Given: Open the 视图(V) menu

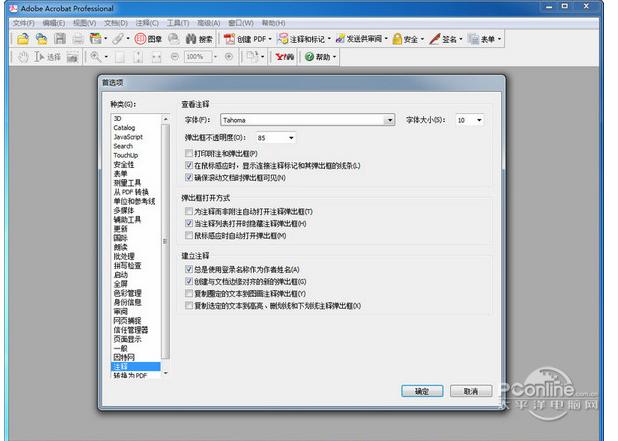Looking at the screenshot, I should [x=85, y=23].
